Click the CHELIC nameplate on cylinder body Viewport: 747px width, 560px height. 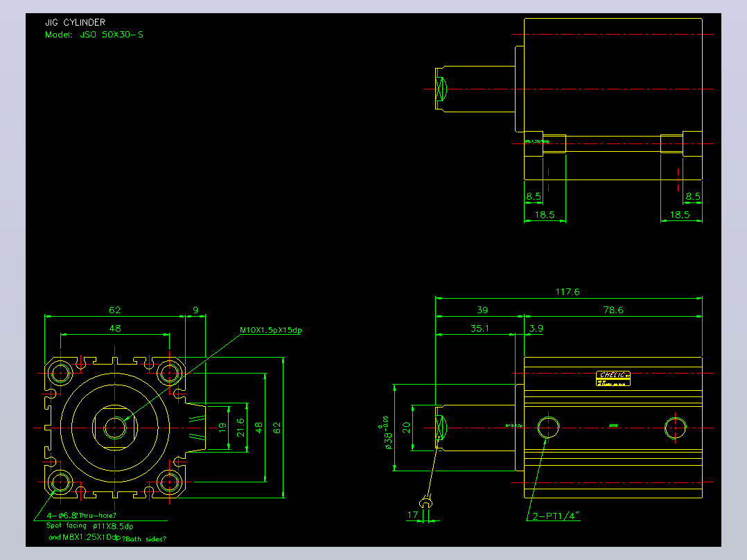tap(613, 378)
